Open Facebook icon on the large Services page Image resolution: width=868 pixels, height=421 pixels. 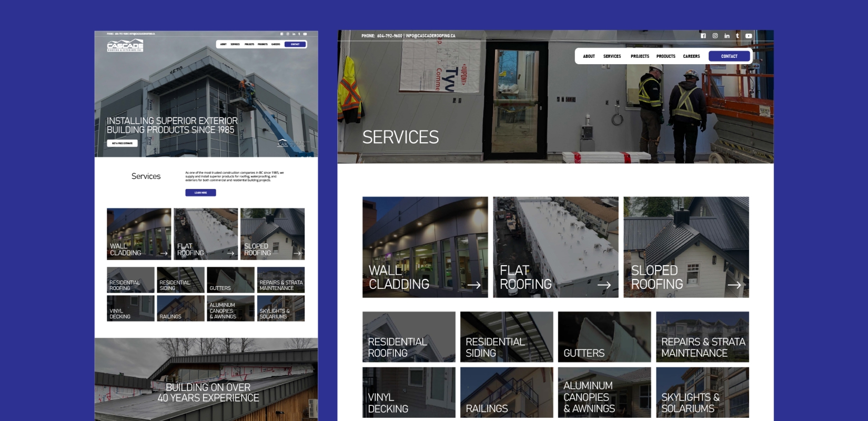(x=703, y=36)
